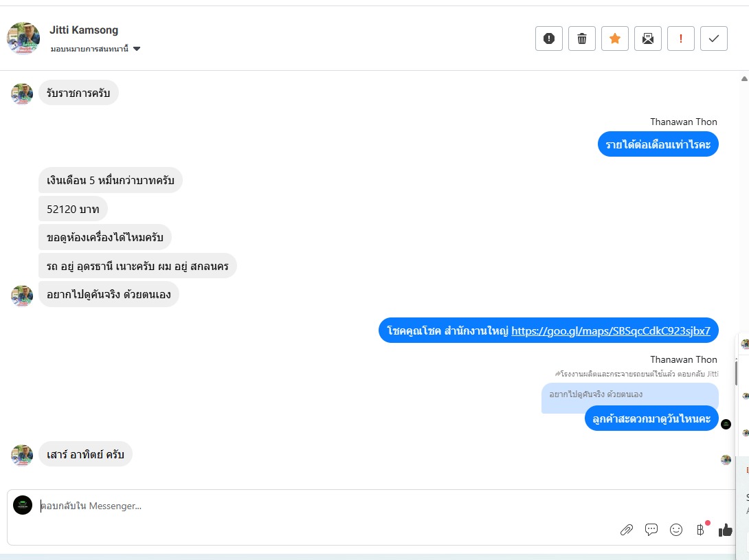Delete conversation with trash icon
This screenshot has height=560, width=749.
[x=582, y=38]
